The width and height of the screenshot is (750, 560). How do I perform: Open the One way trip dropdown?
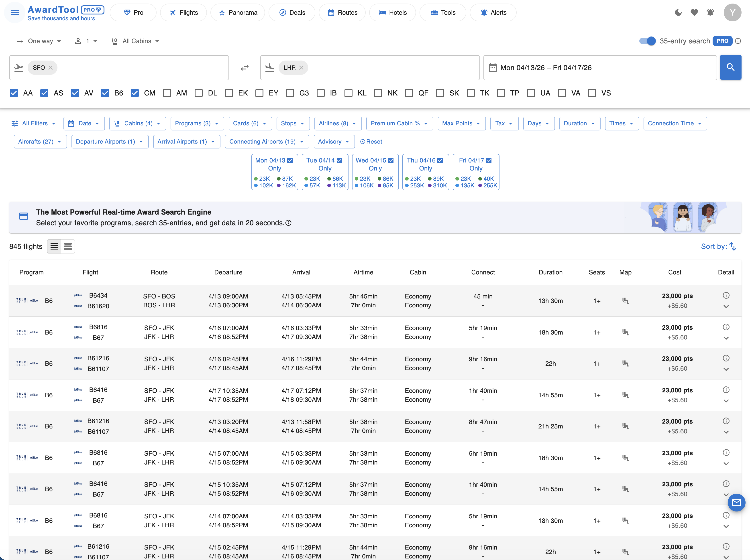click(39, 41)
